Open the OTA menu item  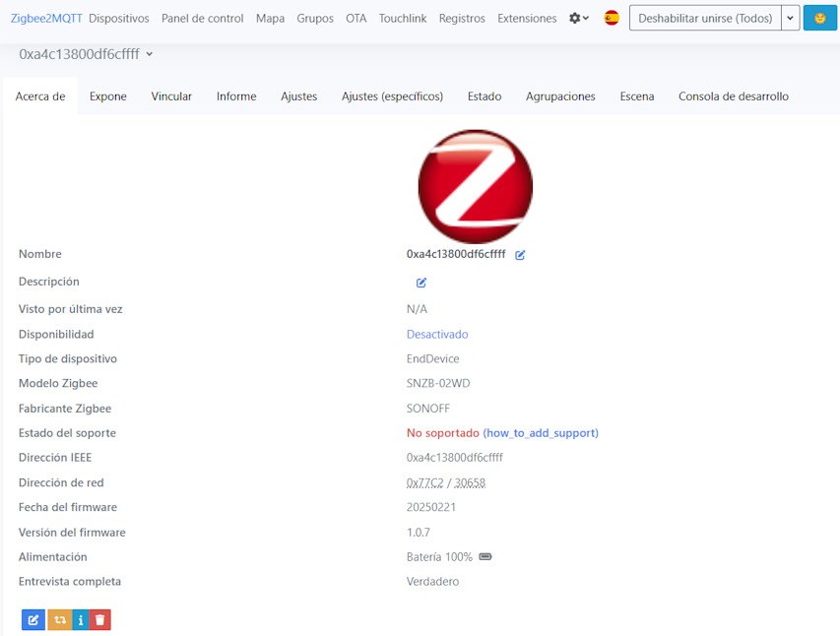(x=355, y=19)
